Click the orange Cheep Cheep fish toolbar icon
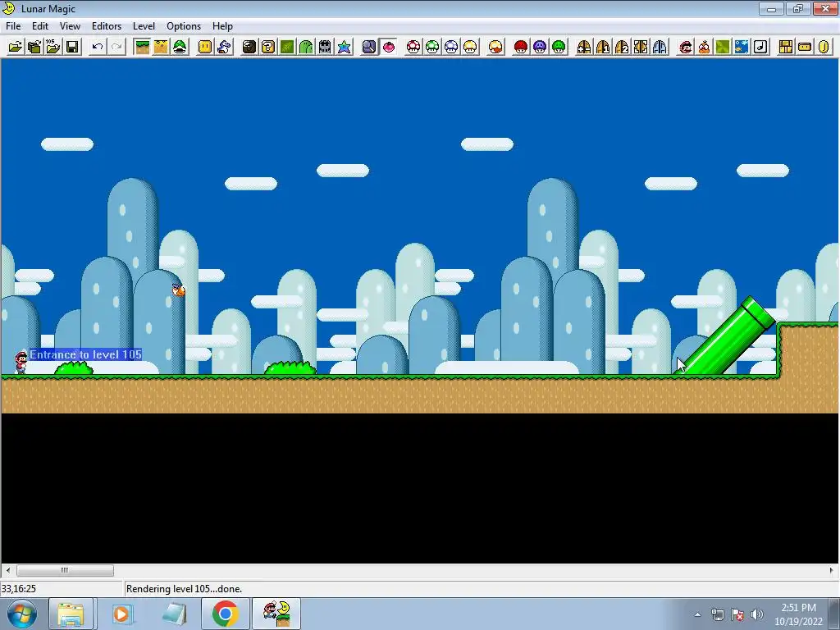The height and width of the screenshot is (630, 840). 704,47
